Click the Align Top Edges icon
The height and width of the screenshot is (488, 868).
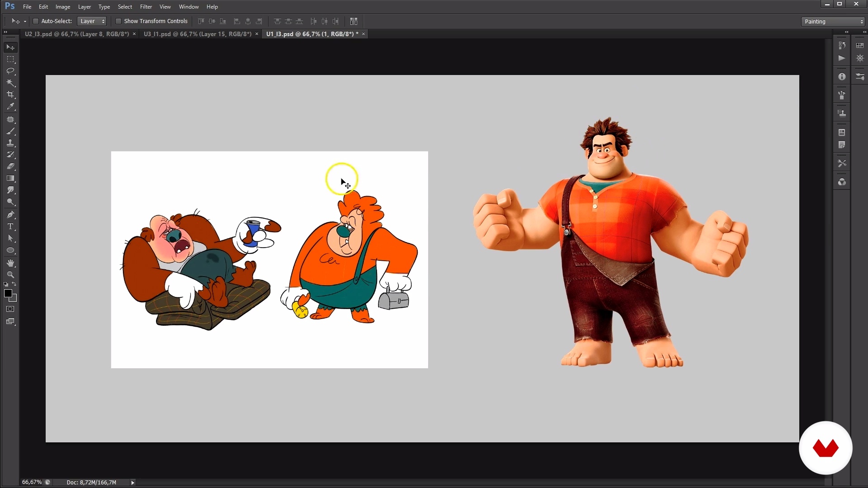[x=201, y=21]
